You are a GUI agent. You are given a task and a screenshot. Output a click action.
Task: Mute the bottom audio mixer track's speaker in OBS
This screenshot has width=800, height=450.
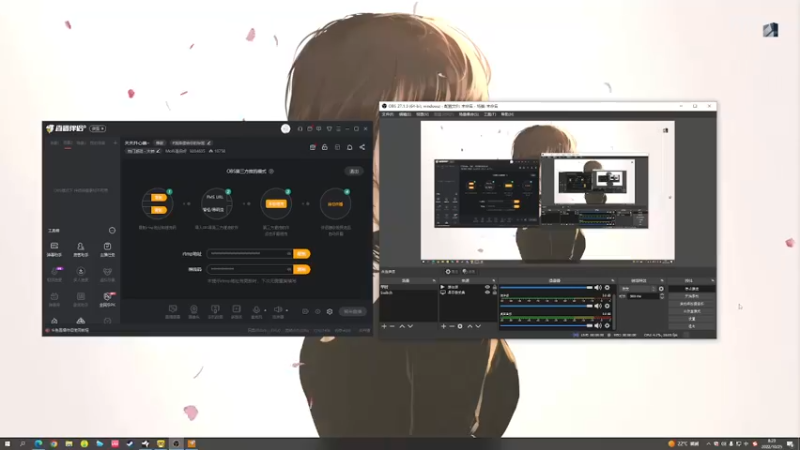[x=598, y=326]
